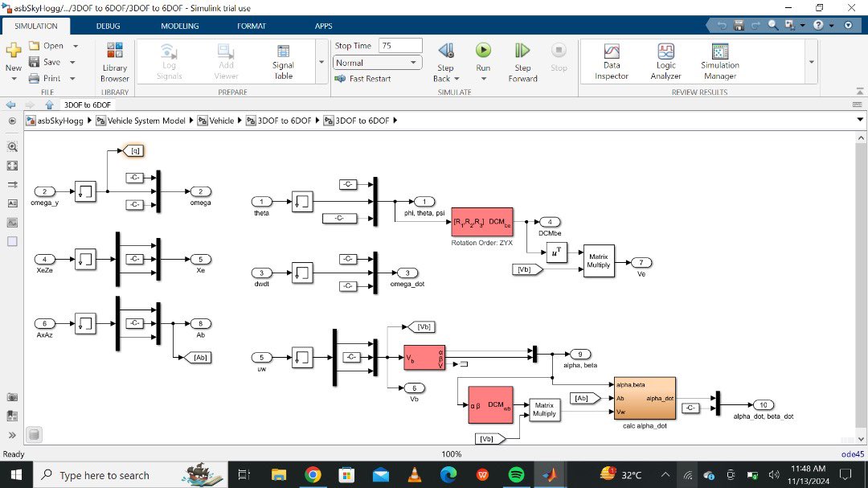
Task: Open the simulation mode Normal dropdown
Action: tap(377, 63)
